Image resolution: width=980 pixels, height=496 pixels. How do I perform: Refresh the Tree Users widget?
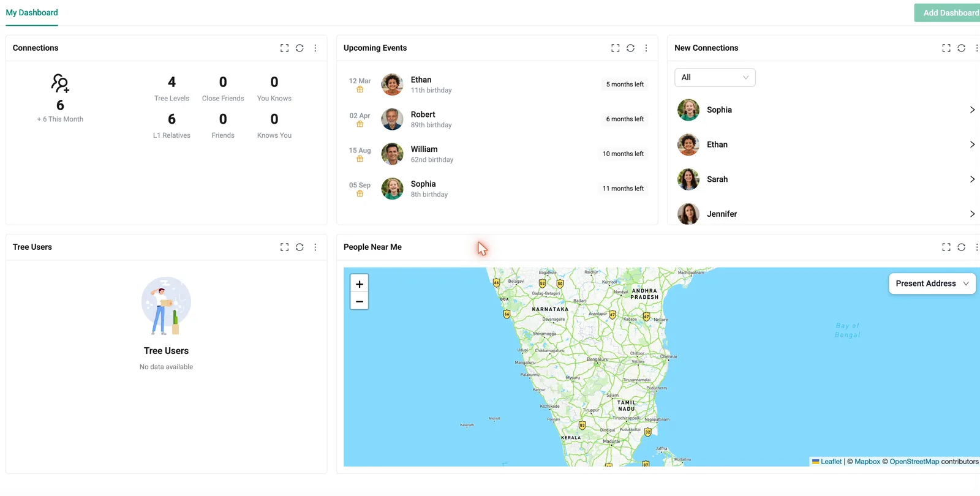300,247
